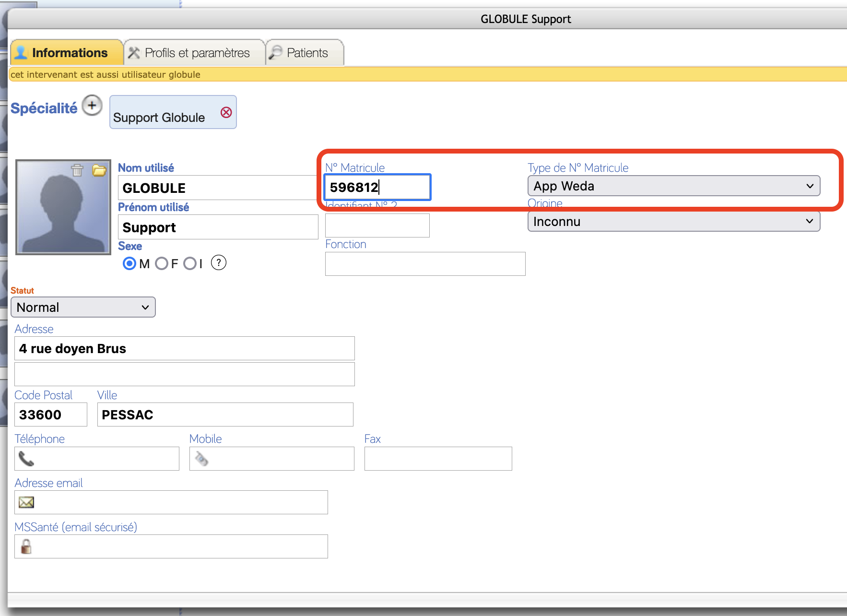This screenshot has height=616, width=847.
Task: Click the Nom utilisé field
Action: point(218,188)
